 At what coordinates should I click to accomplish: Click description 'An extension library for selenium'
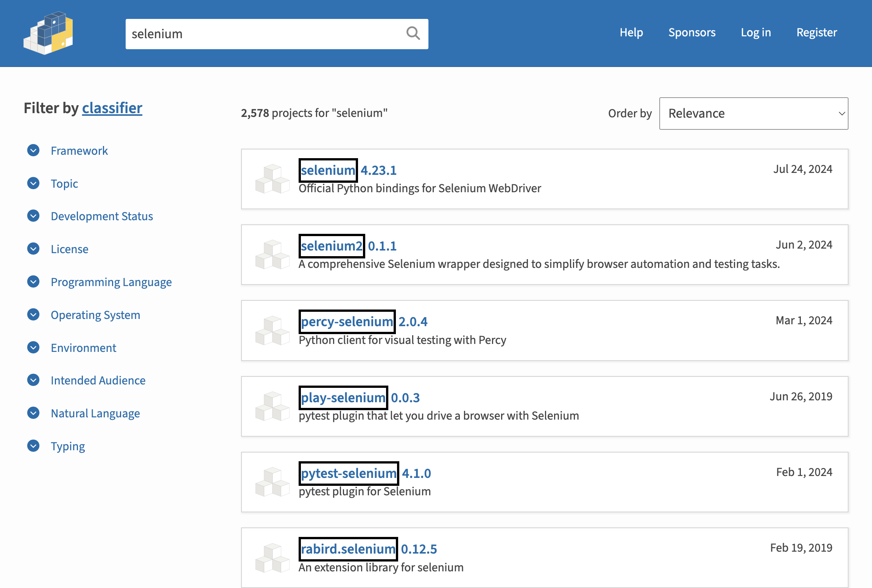tap(381, 568)
